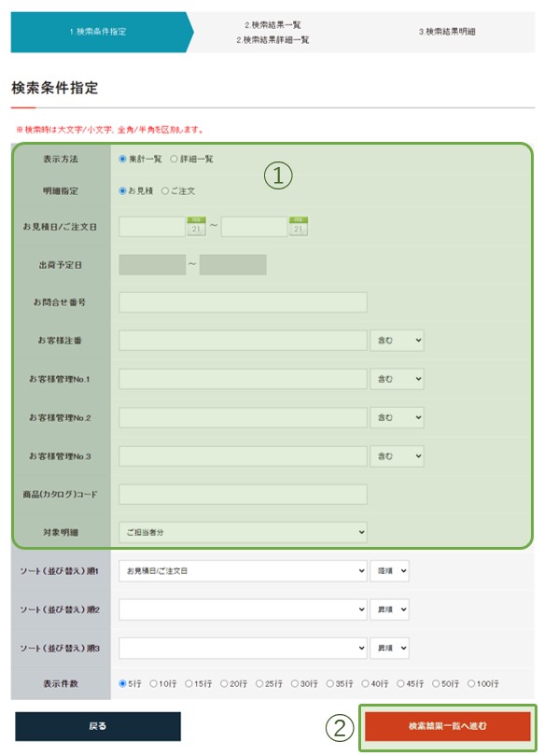The width and height of the screenshot is (544, 756).
Task: Open ソート順1 お見積日/ご注文日 dropdown
Action: click(x=243, y=571)
